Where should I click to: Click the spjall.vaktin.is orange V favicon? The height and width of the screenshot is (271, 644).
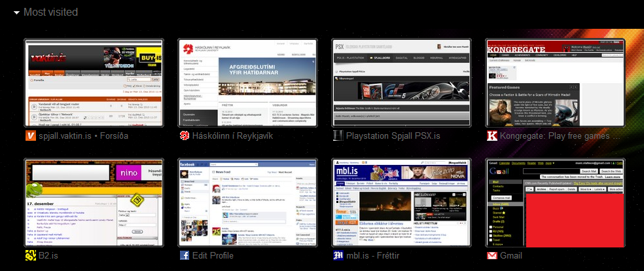[30, 136]
